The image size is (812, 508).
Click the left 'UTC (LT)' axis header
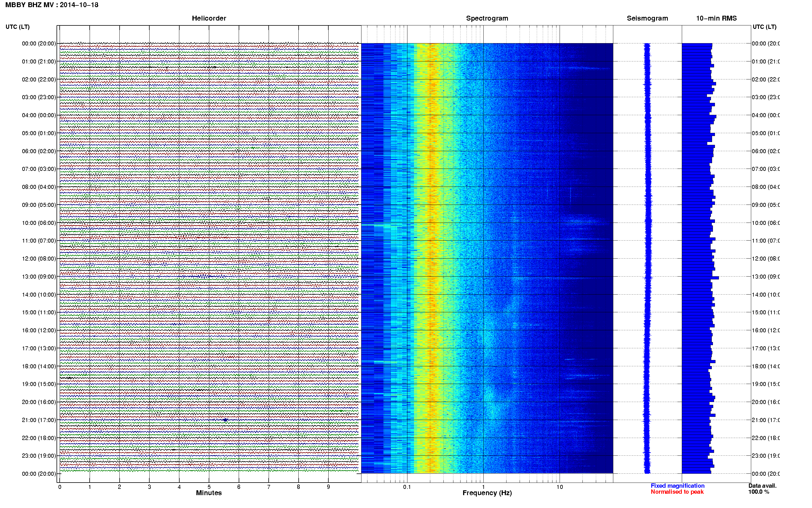(17, 27)
